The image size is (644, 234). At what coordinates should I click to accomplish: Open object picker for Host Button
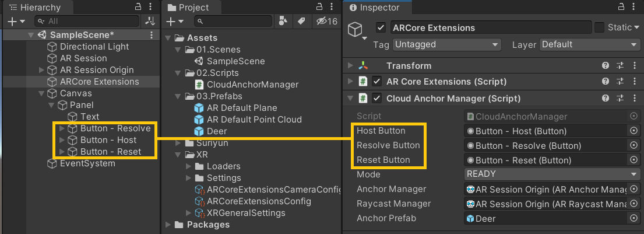(x=634, y=131)
